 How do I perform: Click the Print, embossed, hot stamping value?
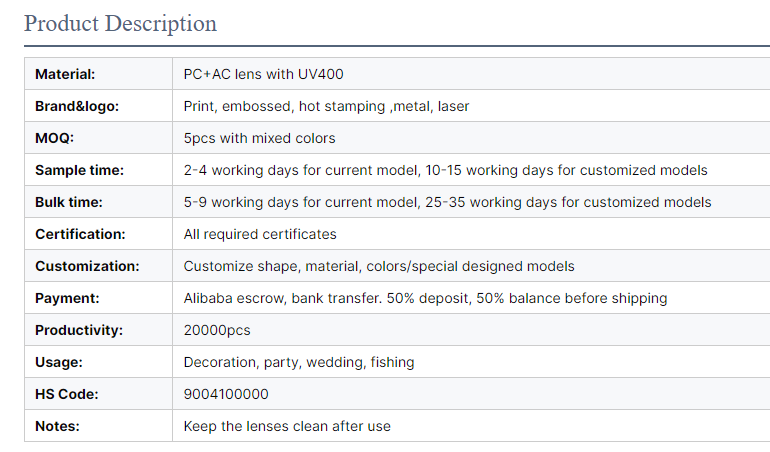(326, 106)
